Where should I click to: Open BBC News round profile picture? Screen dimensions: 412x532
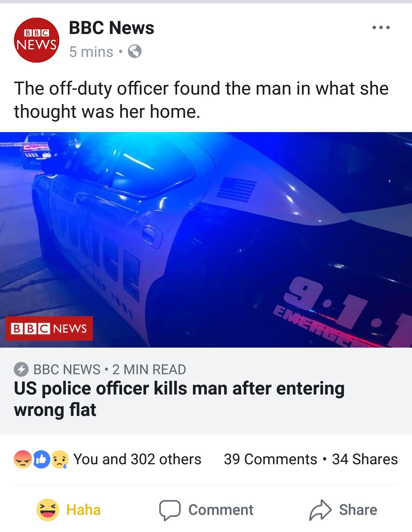[37, 40]
